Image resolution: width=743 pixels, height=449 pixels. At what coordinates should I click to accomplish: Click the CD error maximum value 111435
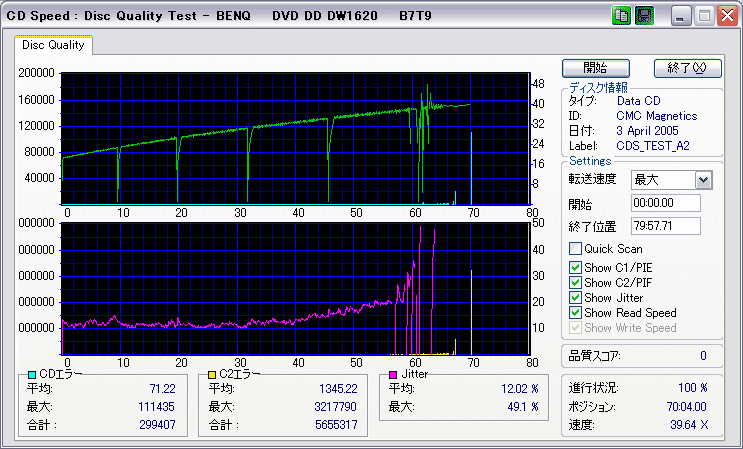pyautogui.click(x=157, y=407)
